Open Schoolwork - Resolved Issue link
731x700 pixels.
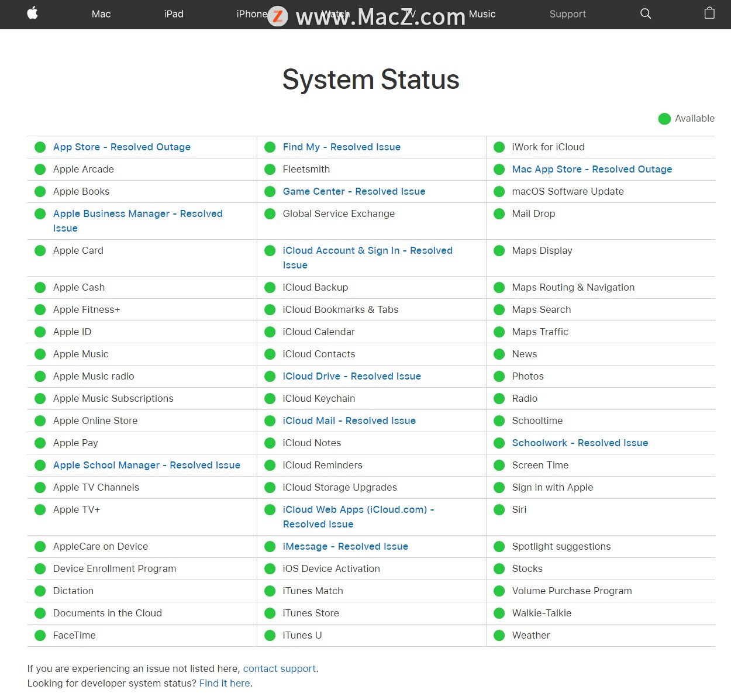(580, 443)
